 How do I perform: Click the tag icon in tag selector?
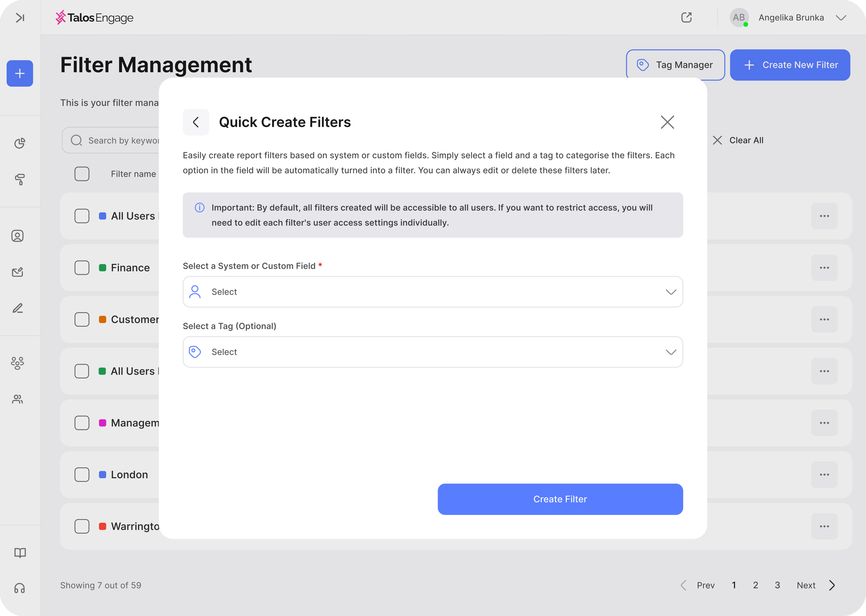pyautogui.click(x=195, y=352)
